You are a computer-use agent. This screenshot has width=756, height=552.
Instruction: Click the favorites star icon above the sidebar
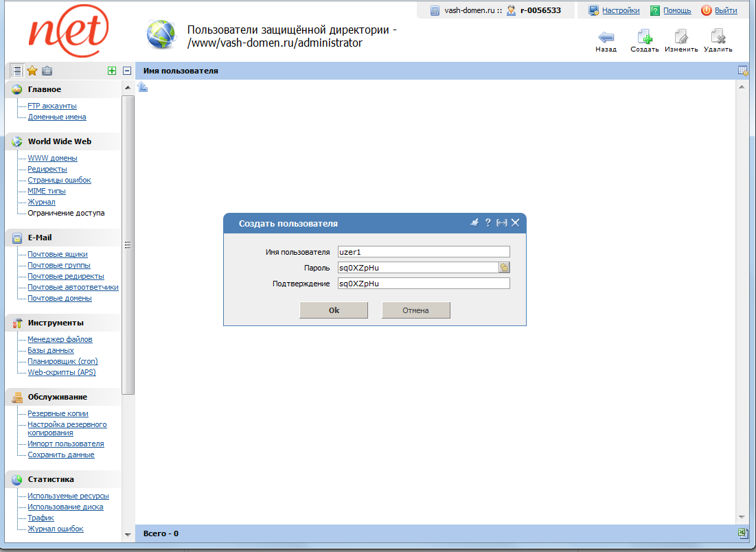tap(31, 70)
